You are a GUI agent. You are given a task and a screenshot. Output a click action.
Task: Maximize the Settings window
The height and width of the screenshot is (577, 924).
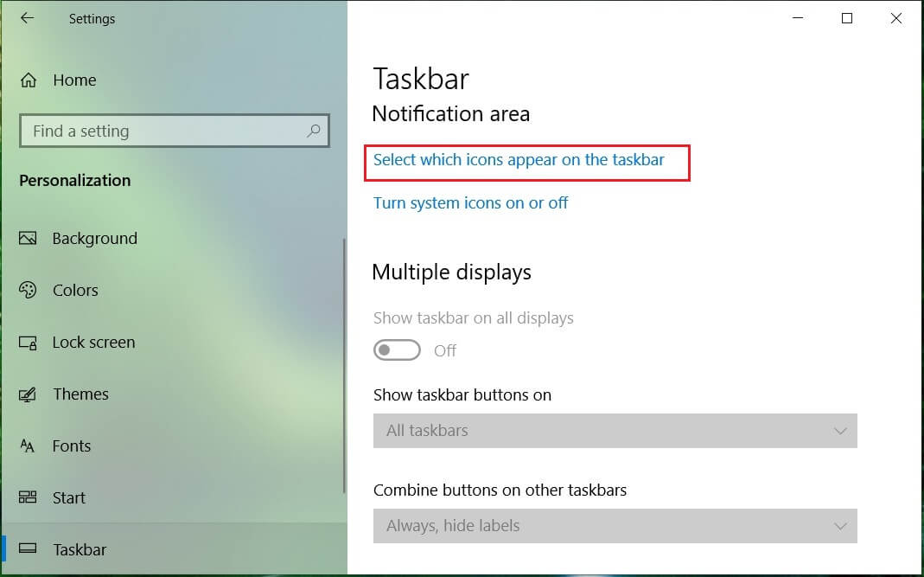click(847, 18)
